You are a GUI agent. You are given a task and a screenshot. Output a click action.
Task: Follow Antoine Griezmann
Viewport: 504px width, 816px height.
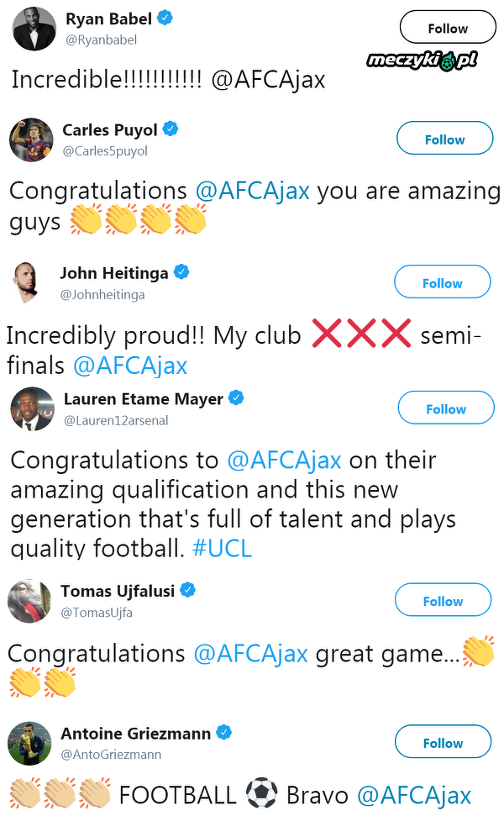point(443,743)
